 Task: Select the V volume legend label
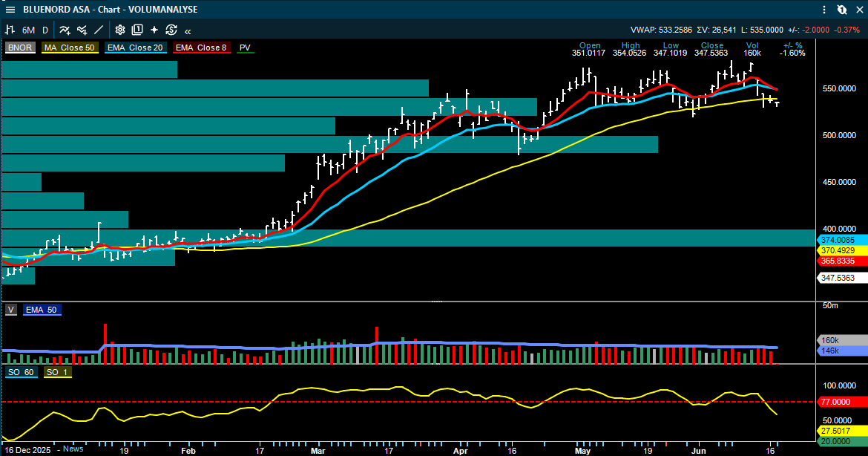(11, 310)
